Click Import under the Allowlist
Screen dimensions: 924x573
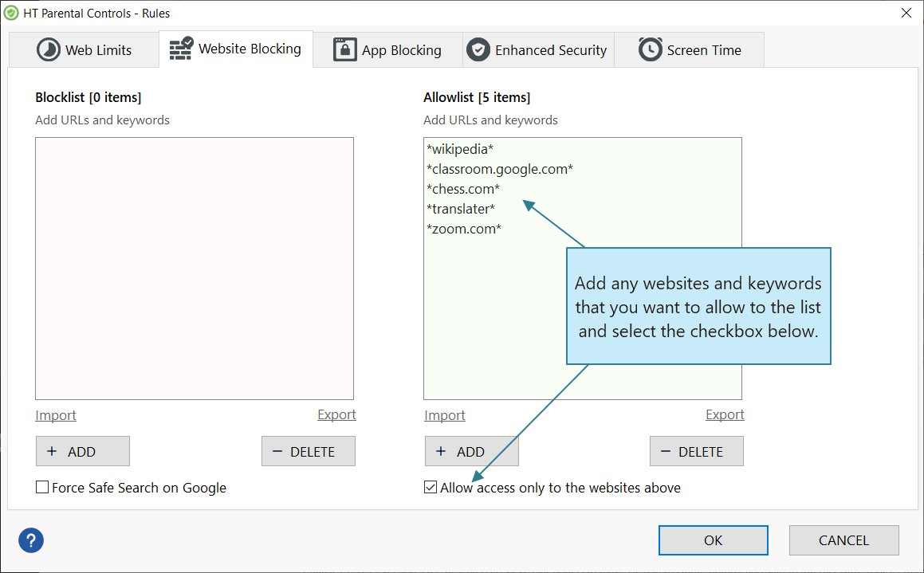445,415
